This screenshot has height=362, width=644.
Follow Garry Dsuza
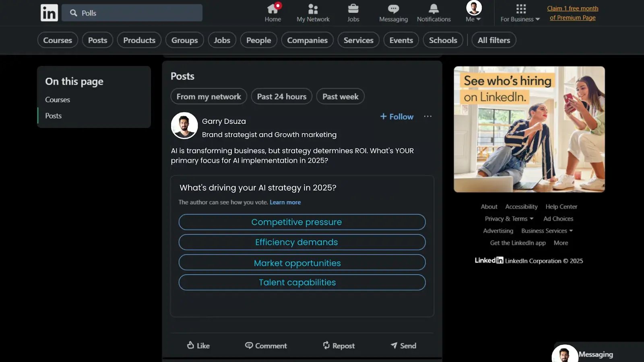click(x=397, y=117)
